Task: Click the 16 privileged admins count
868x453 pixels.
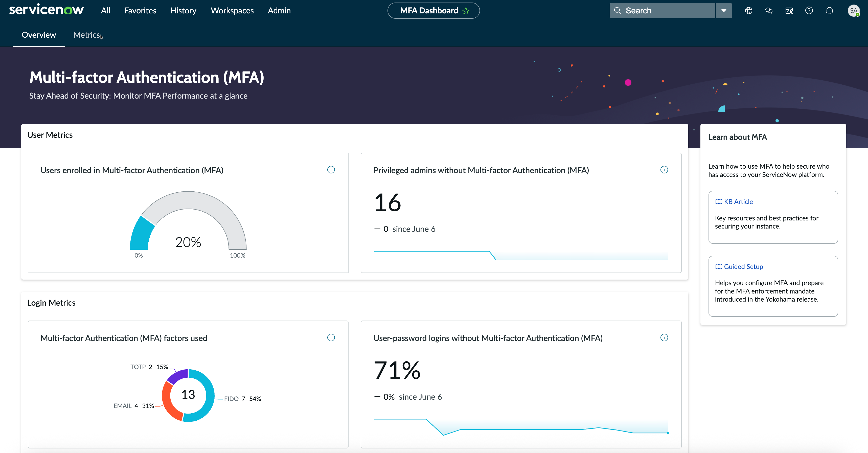Action: pos(387,202)
